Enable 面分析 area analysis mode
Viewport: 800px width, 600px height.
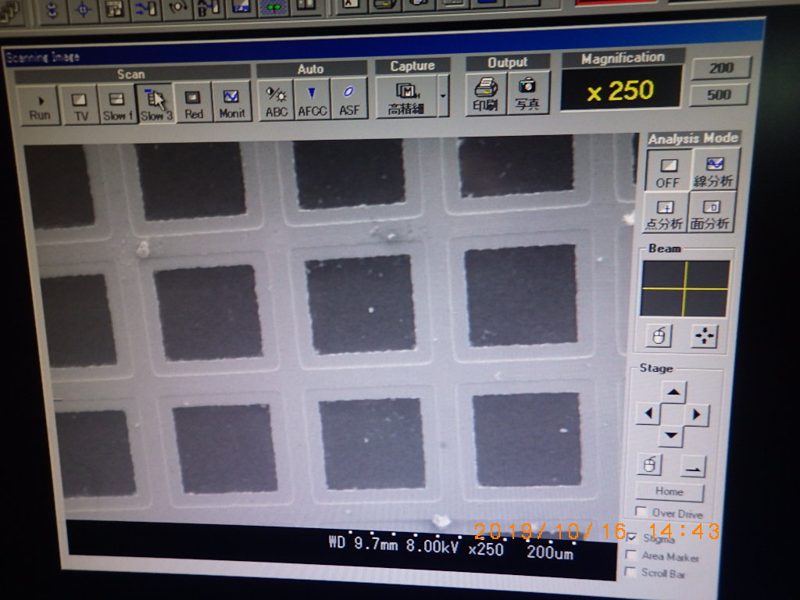[710, 213]
